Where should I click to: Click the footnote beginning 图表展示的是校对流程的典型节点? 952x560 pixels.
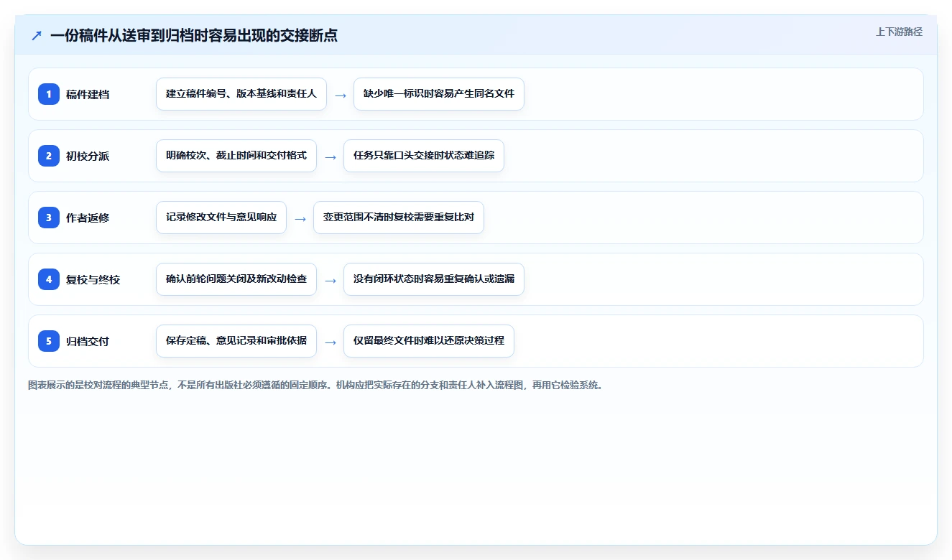tap(315, 386)
